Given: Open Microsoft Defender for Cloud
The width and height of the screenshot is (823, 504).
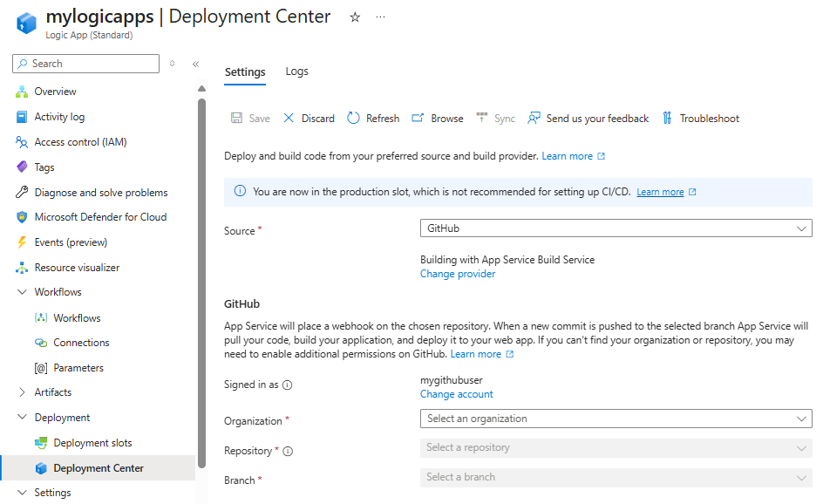Looking at the screenshot, I should [x=100, y=217].
